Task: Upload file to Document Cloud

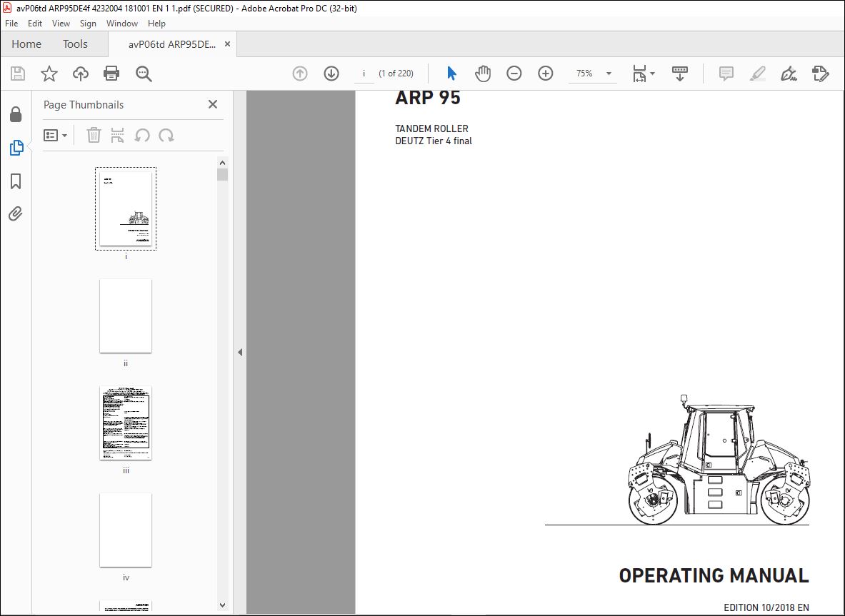Action: 80,74
